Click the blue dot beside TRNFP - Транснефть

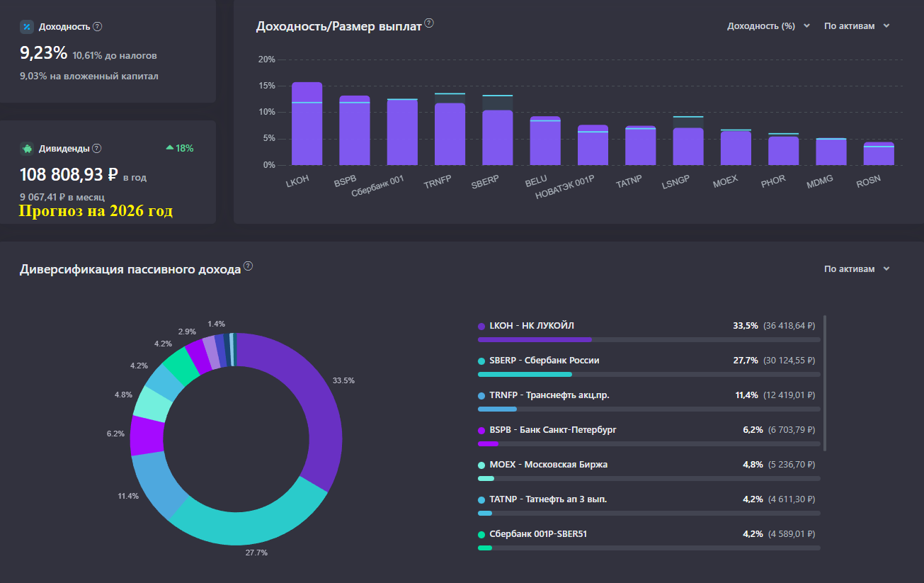481,395
